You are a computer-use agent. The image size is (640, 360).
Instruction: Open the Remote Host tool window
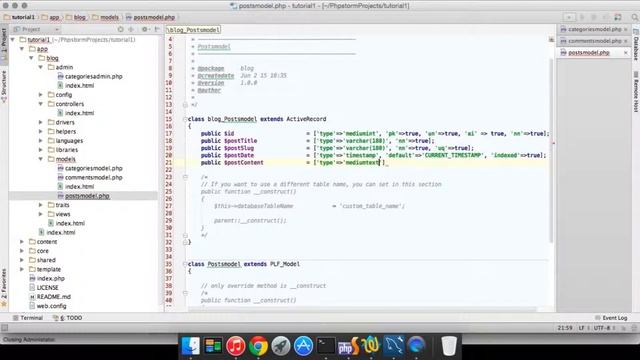point(636,92)
